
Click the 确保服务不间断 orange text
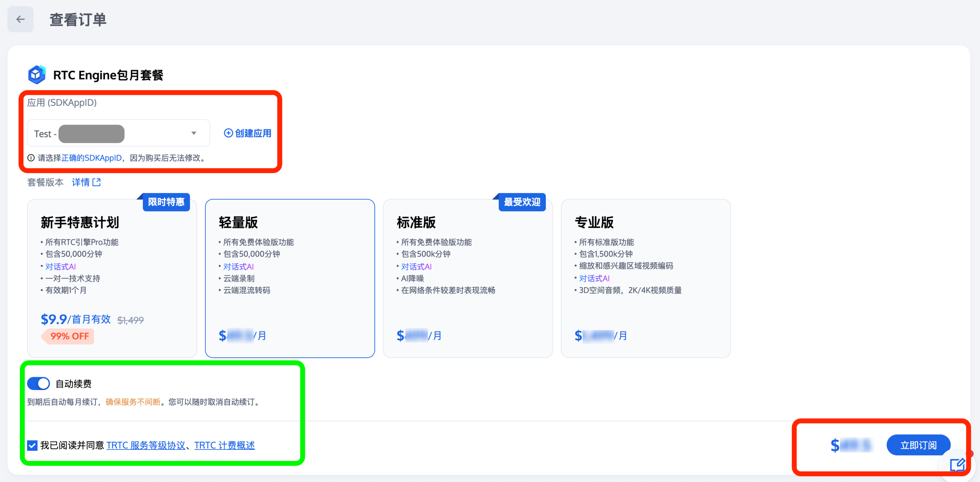pyautogui.click(x=133, y=402)
